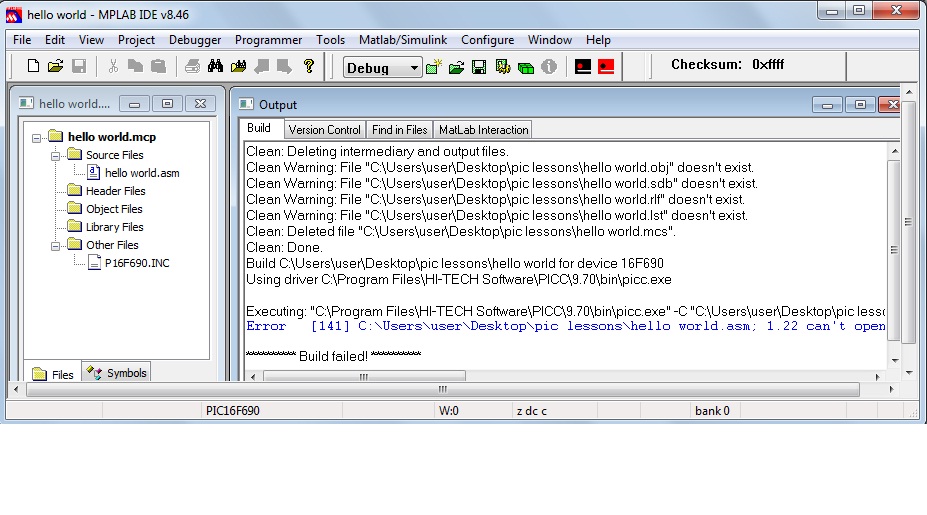Click the Find in Files icon
This screenshot has height=515, width=927.
pyautogui.click(x=238, y=66)
